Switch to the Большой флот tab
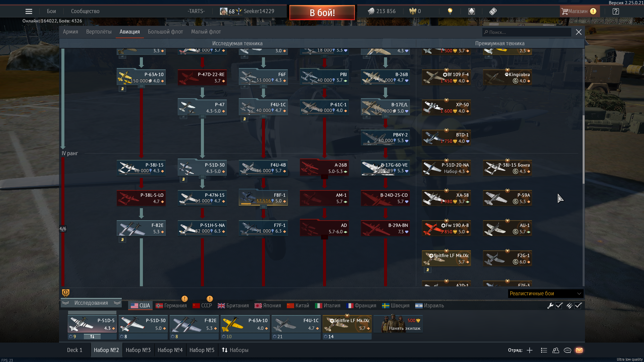 [x=165, y=32]
